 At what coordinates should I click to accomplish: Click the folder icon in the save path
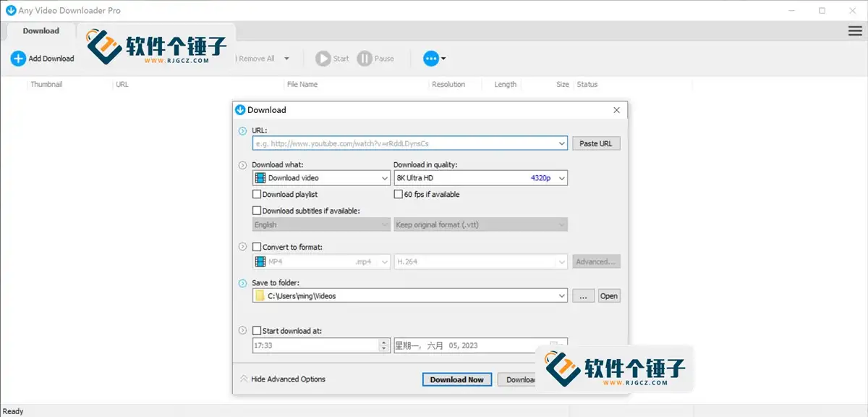point(261,295)
